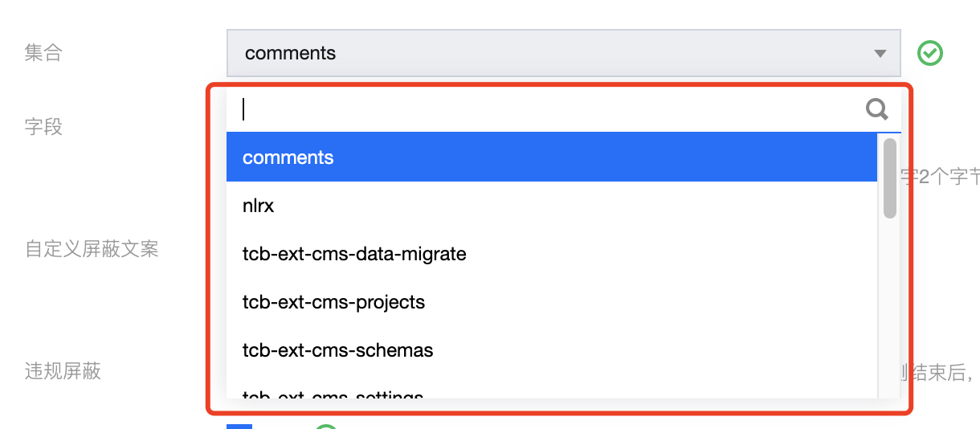Select the highlighted comments option
980x429 pixels.
click(551, 157)
